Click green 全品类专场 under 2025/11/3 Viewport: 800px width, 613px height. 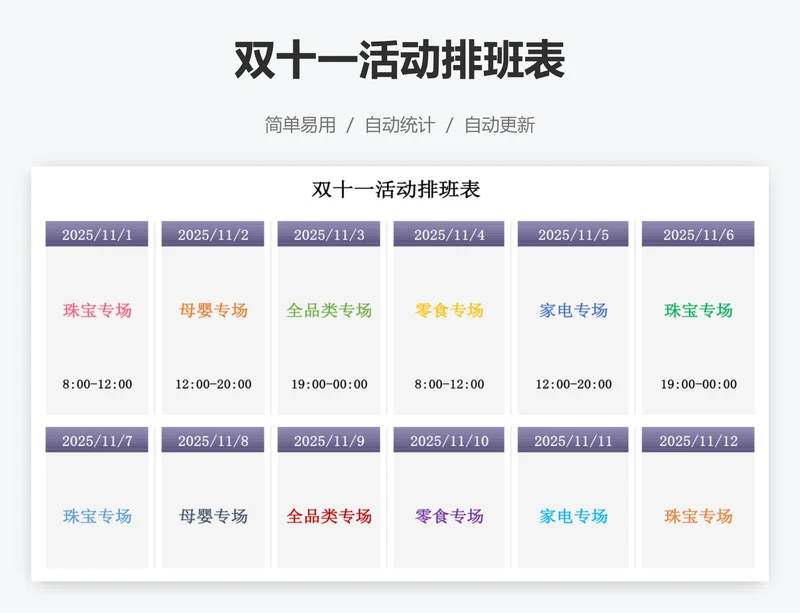click(329, 310)
